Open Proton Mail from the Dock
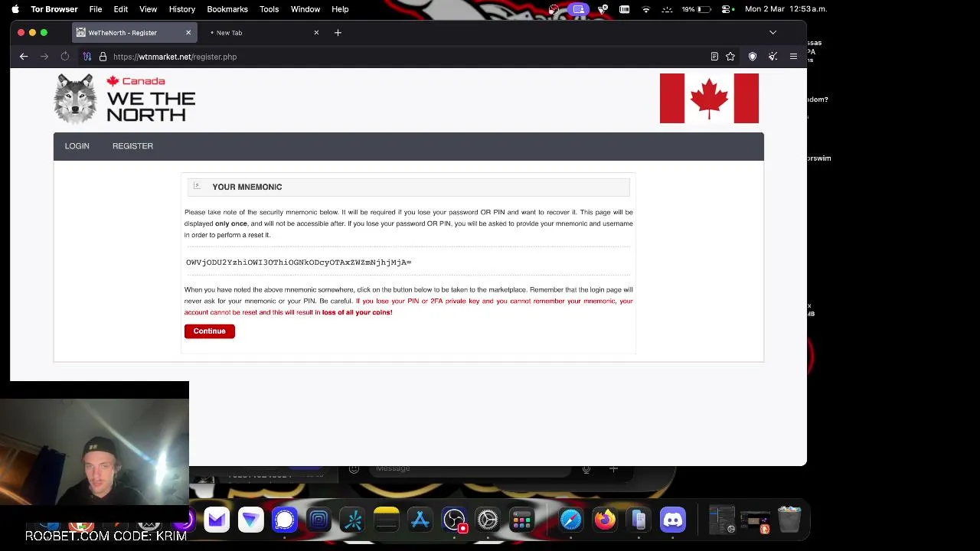Image resolution: width=980 pixels, height=551 pixels. click(217, 520)
